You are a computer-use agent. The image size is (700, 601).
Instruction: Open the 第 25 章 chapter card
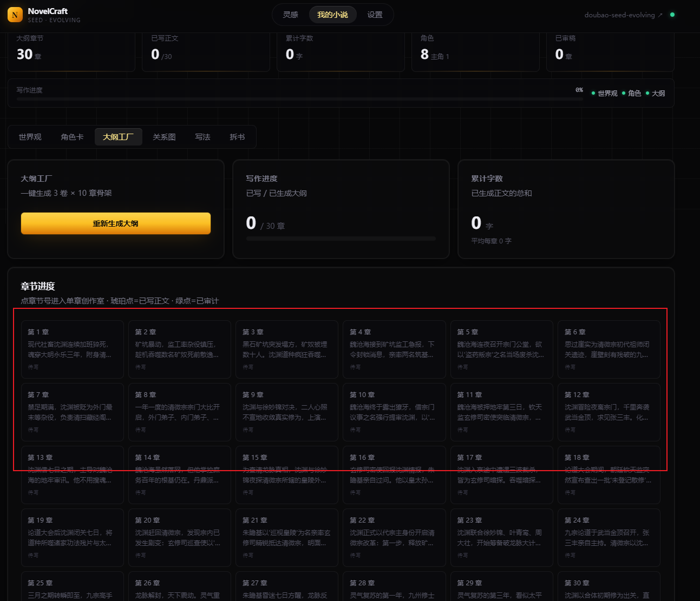pyautogui.click(x=73, y=586)
